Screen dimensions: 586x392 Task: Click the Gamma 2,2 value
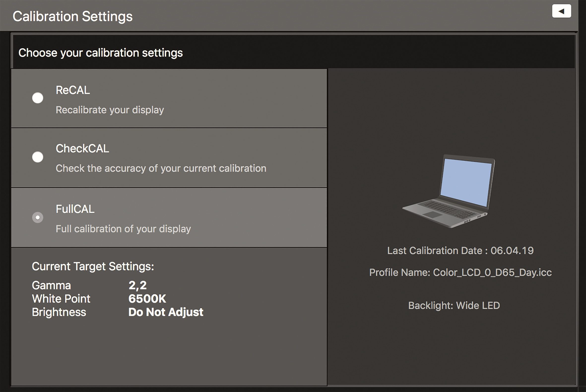(137, 285)
